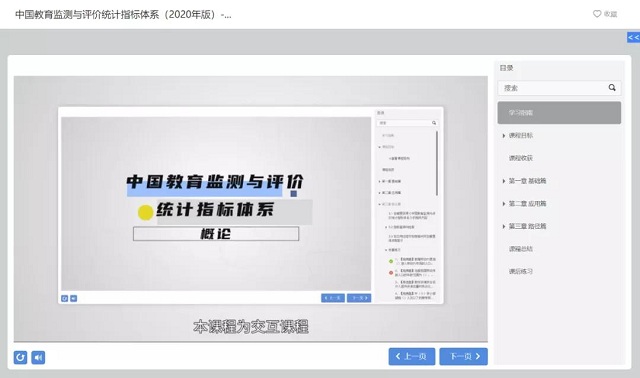Click the heart icon to favorite course
The height and width of the screenshot is (378, 640).
597,14
